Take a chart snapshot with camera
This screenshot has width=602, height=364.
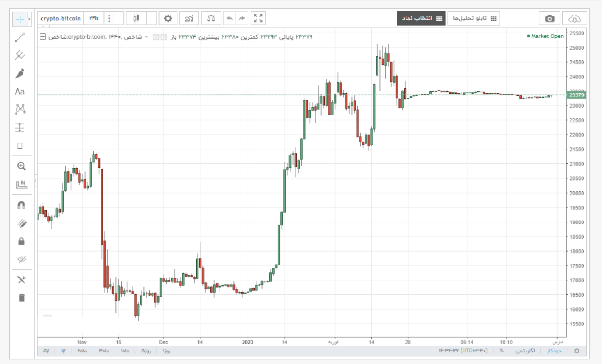(x=550, y=19)
